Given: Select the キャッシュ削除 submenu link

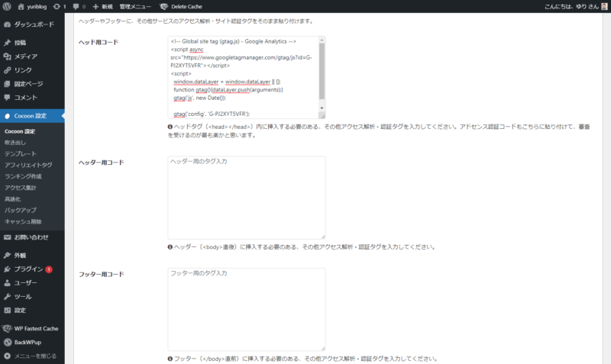Looking at the screenshot, I should pyautogui.click(x=23, y=221).
